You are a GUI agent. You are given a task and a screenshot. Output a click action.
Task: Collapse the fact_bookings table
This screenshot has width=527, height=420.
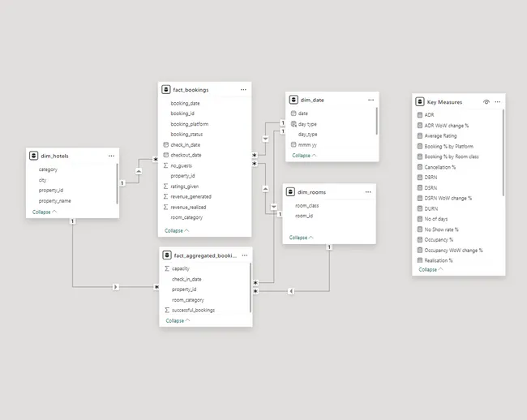point(177,230)
